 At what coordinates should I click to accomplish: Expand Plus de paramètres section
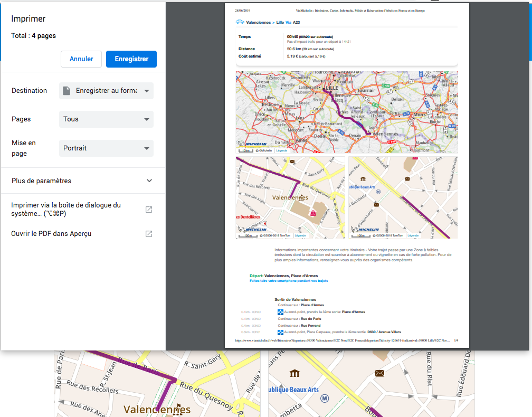point(83,181)
